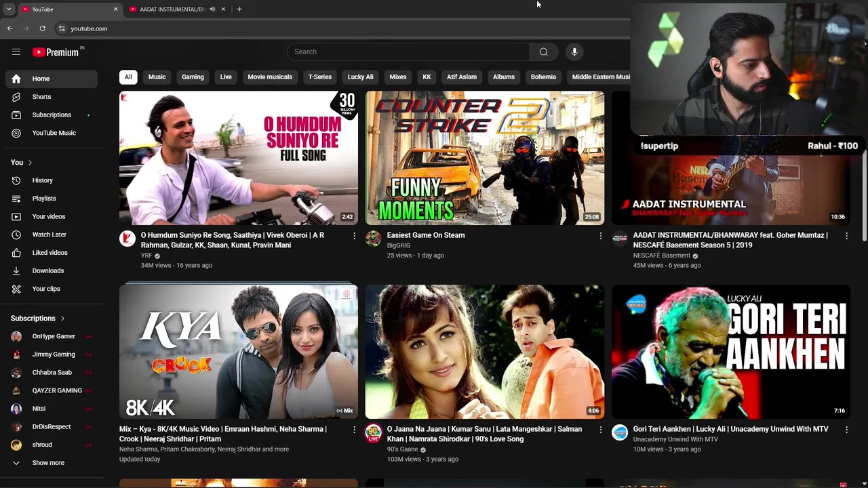Image resolution: width=868 pixels, height=488 pixels.
Task: Open options menu for Gori Teri Aankhen
Action: (x=846, y=430)
